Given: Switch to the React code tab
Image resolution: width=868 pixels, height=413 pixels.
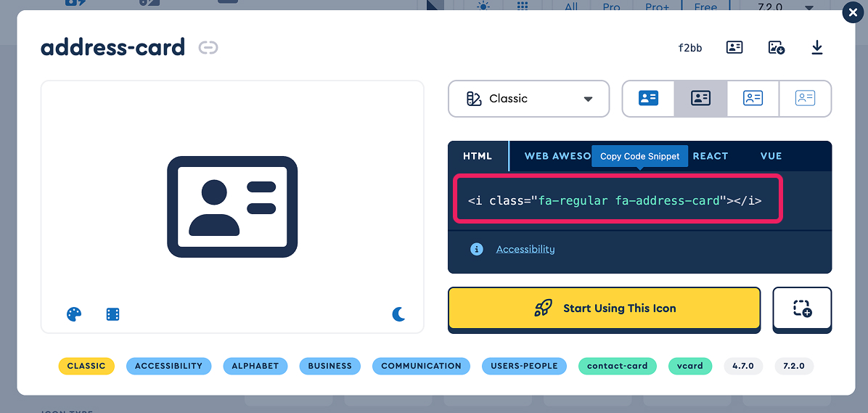Looking at the screenshot, I should (711, 156).
